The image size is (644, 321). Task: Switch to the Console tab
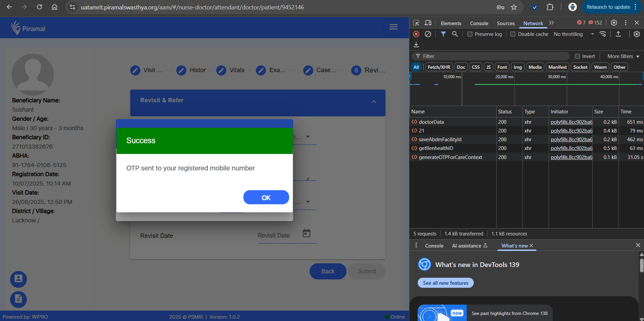click(479, 23)
